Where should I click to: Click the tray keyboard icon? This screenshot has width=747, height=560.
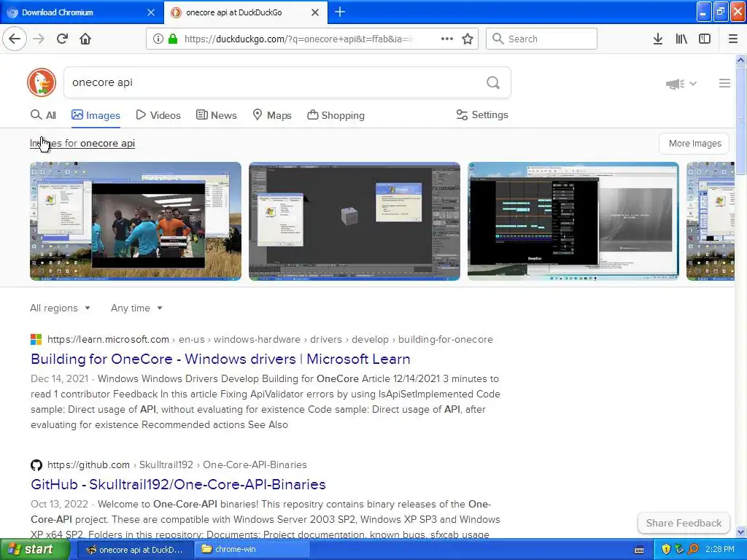(639, 550)
